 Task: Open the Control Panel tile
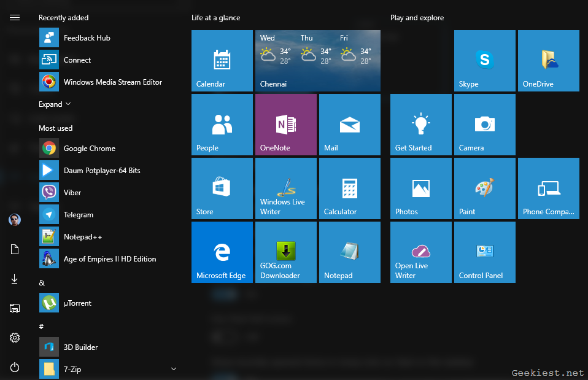pyautogui.click(x=484, y=252)
